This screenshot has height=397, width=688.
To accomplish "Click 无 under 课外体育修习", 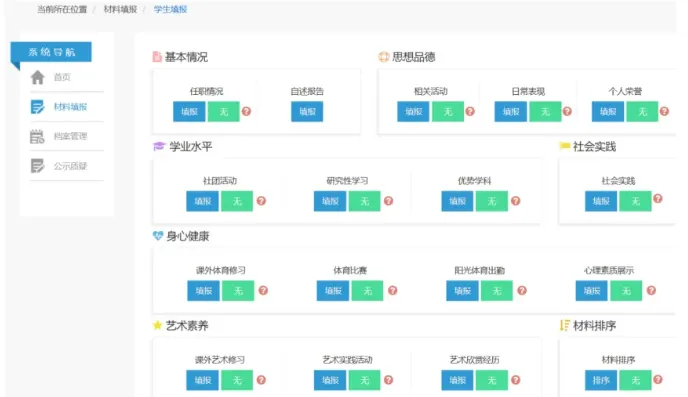I will [x=238, y=290].
